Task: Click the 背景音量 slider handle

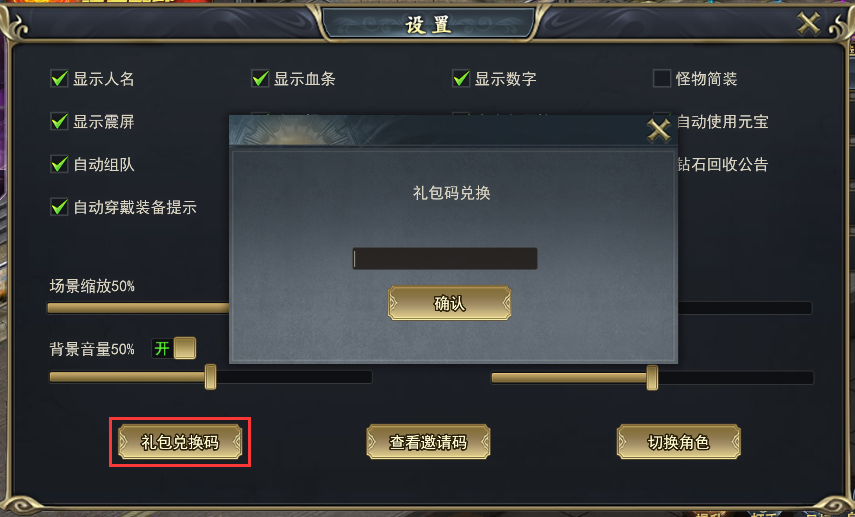Action: (x=210, y=377)
